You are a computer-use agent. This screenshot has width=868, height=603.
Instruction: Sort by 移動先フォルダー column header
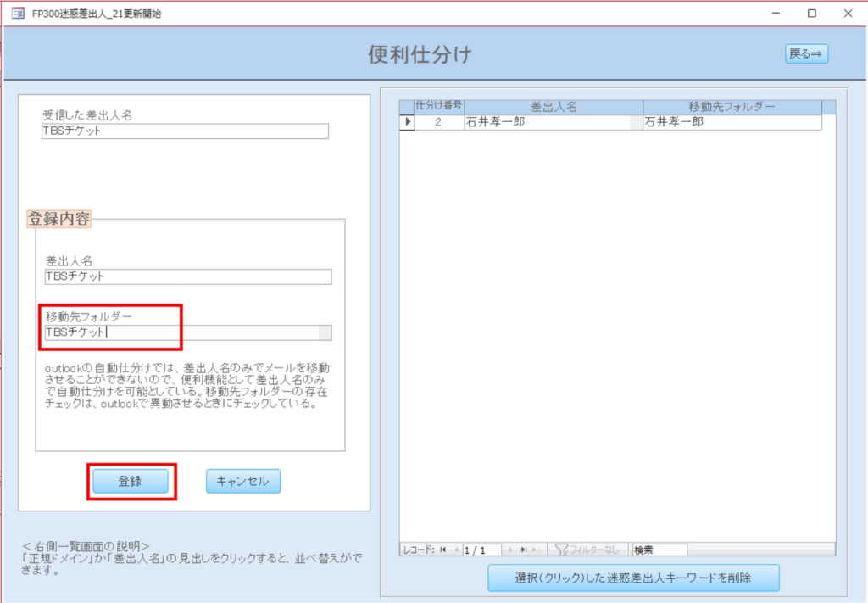[732, 107]
